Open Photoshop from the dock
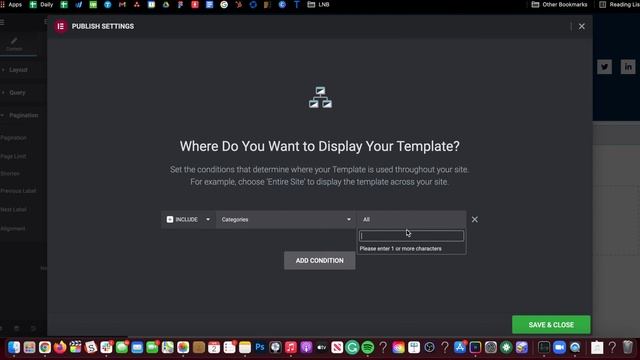Screen dimensions: 640x360 pyautogui.click(x=260, y=347)
